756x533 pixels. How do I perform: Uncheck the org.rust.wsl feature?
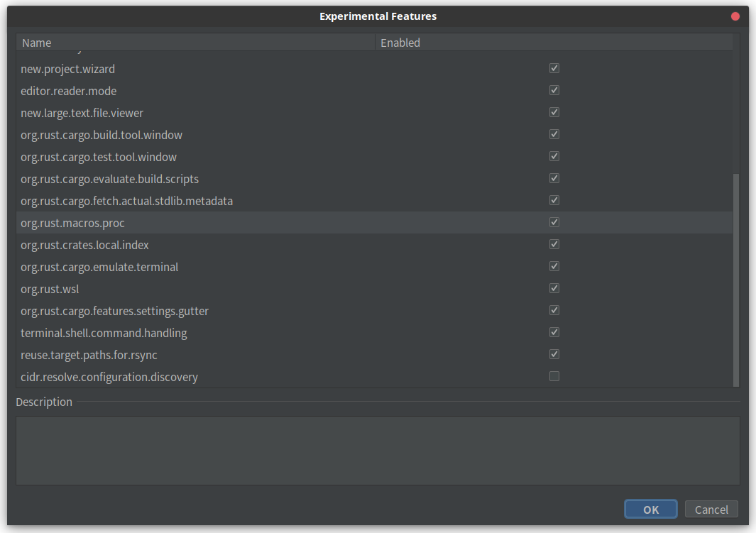[x=554, y=287]
